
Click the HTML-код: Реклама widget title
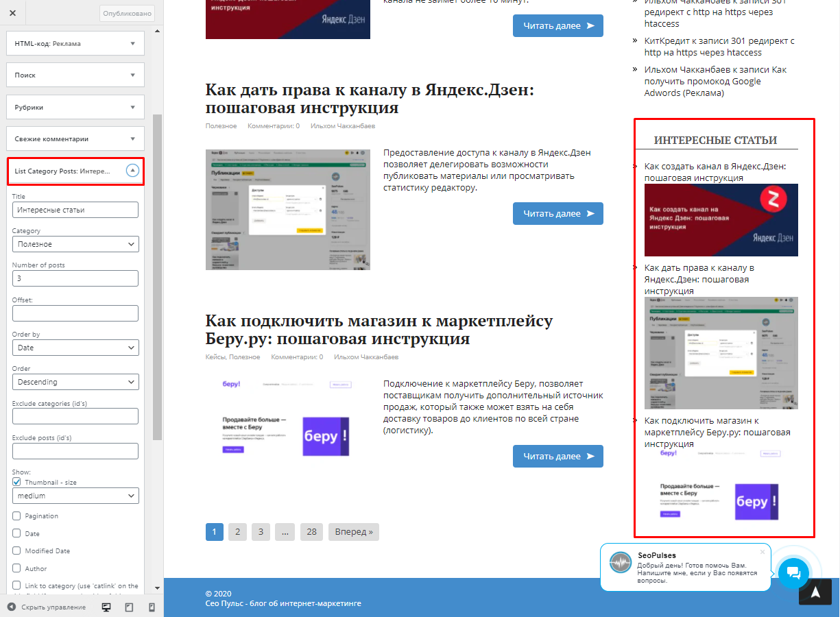coord(48,43)
